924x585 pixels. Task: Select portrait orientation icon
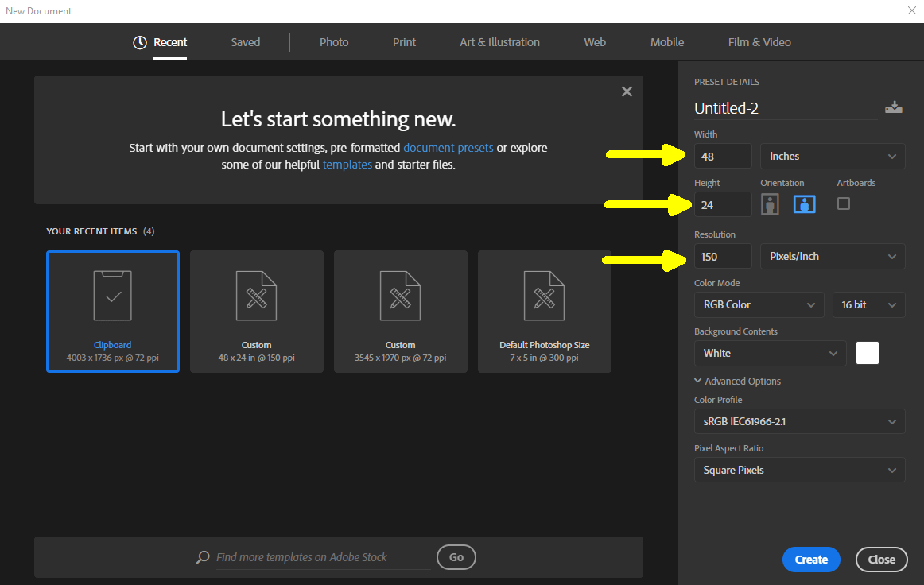[770, 204]
